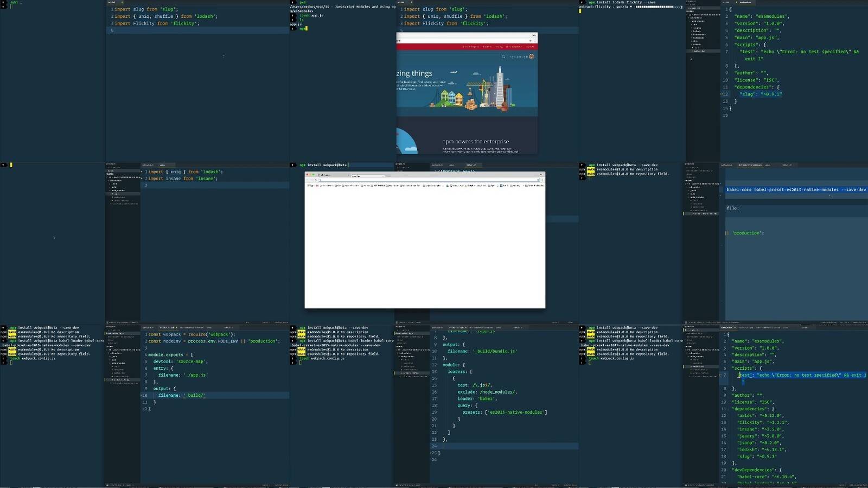Viewport: 868px width, 488px height.
Task: Click the search magnifier on the npm website
Action: 503,56
